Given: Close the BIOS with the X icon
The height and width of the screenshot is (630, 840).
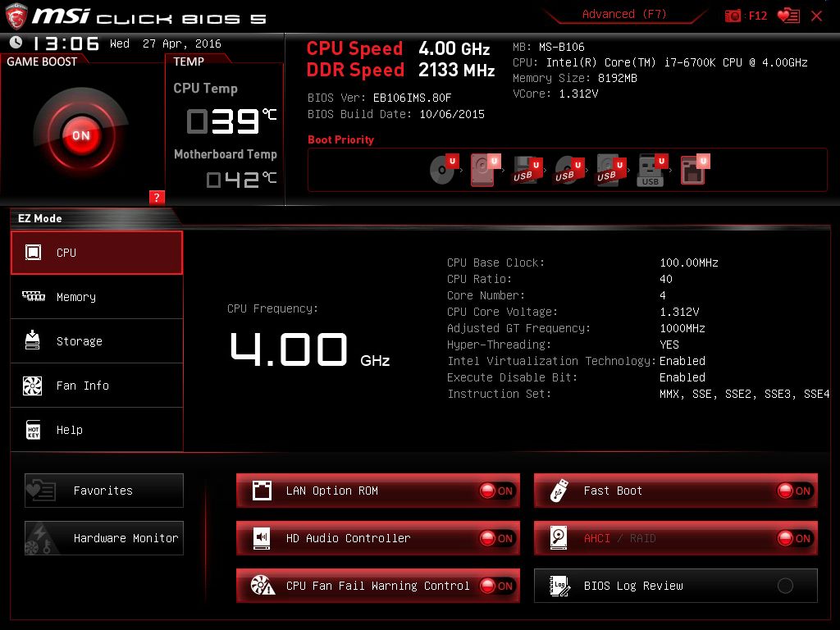Looking at the screenshot, I should (x=816, y=16).
